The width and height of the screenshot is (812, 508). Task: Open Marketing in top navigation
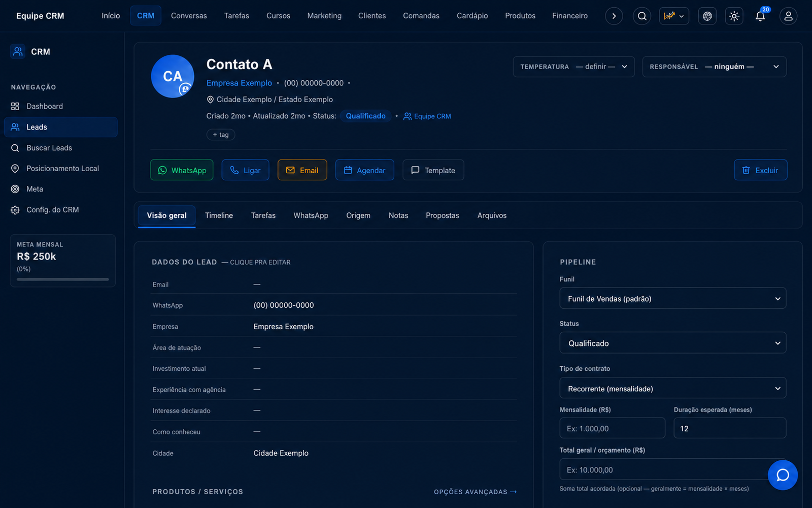(324, 16)
